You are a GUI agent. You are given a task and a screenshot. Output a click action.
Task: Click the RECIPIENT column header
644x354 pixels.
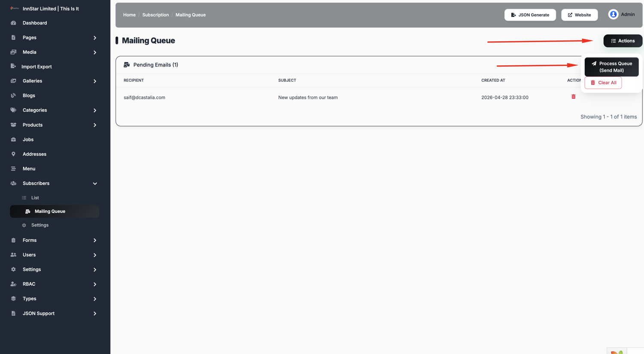point(134,80)
